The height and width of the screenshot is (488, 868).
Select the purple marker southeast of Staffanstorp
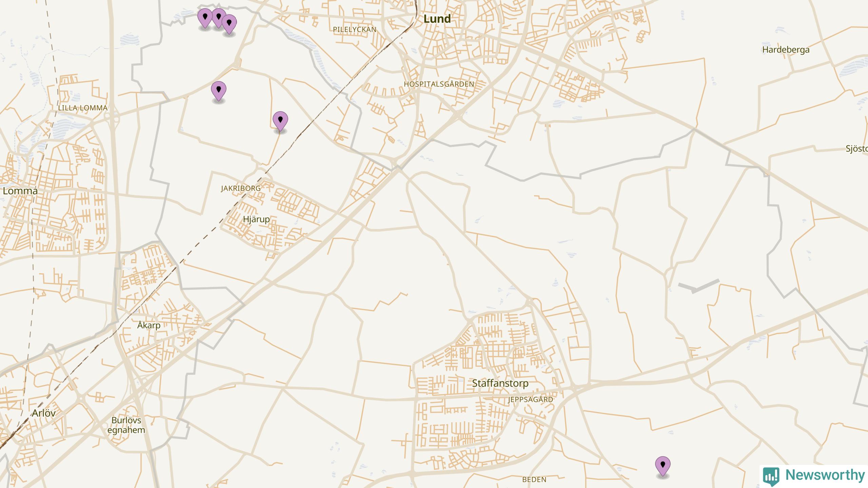click(x=663, y=466)
